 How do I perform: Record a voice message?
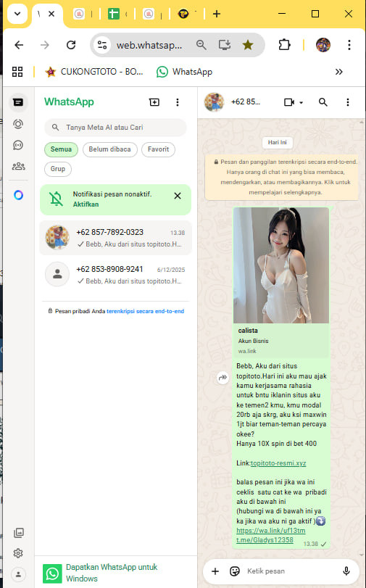[346, 571]
